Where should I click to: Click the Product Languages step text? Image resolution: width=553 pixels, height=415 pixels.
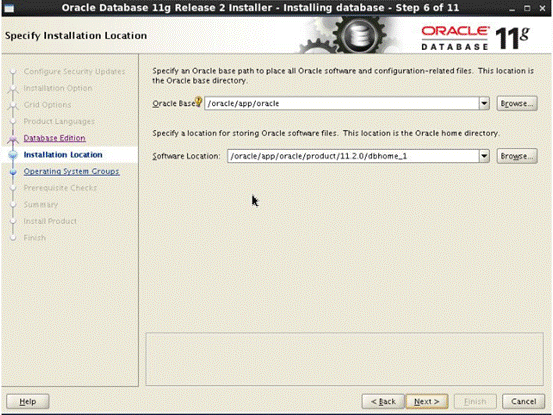tap(59, 121)
